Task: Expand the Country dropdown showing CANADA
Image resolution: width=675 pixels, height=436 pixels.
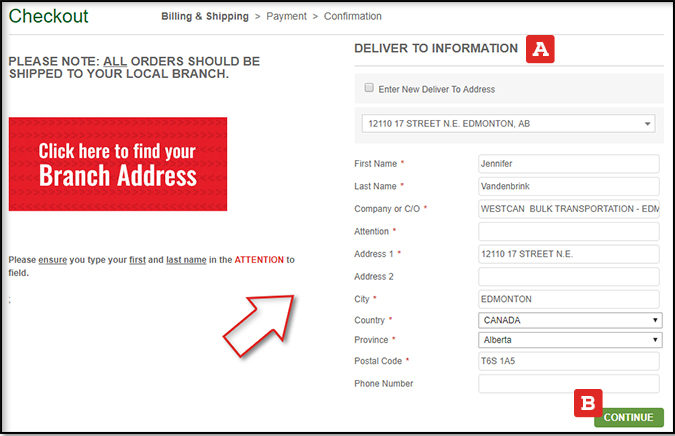Action: [x=569, y=321]
